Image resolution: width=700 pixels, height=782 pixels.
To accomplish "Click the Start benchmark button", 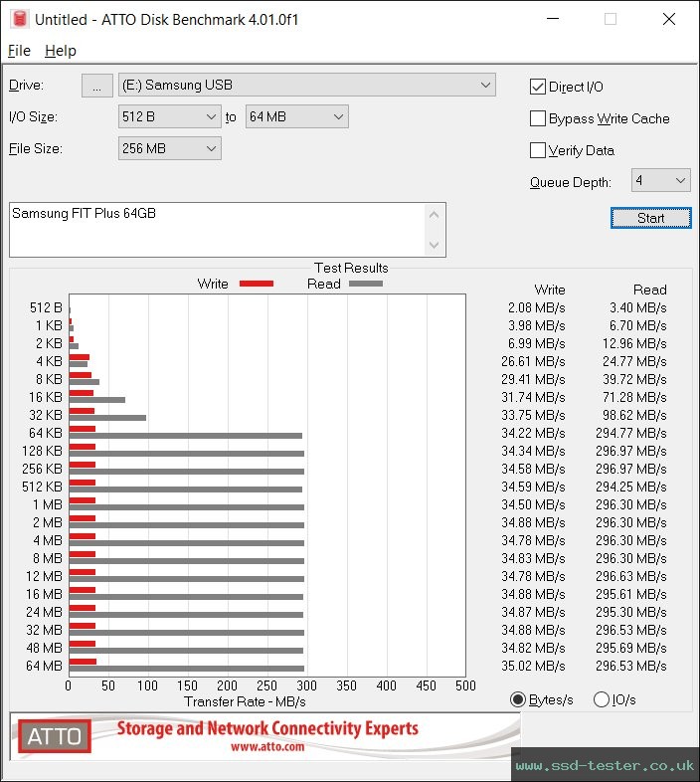I will 650,218.
